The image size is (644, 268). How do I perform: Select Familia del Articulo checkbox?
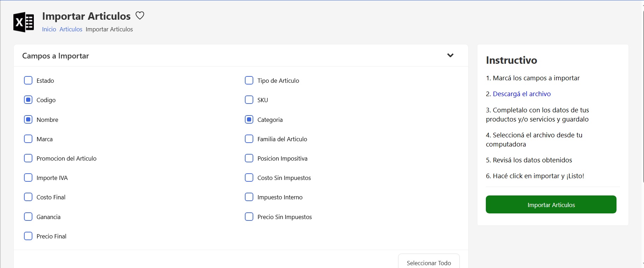point(249,139)
